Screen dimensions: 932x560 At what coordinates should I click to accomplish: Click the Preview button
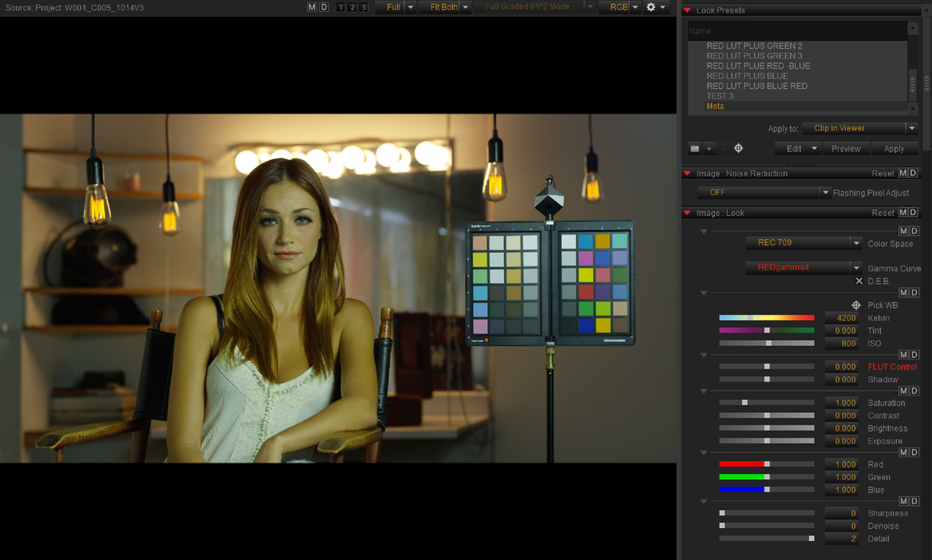846,149
